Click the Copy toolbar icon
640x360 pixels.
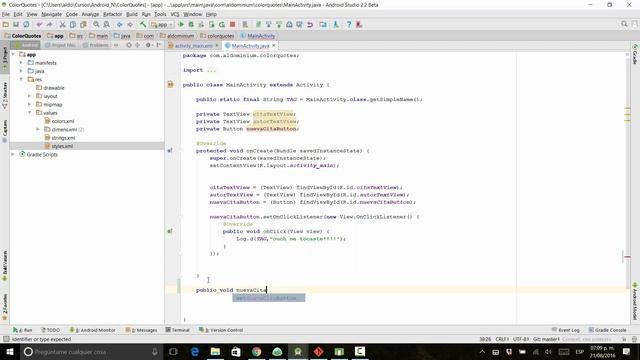[x=73, y=24]
